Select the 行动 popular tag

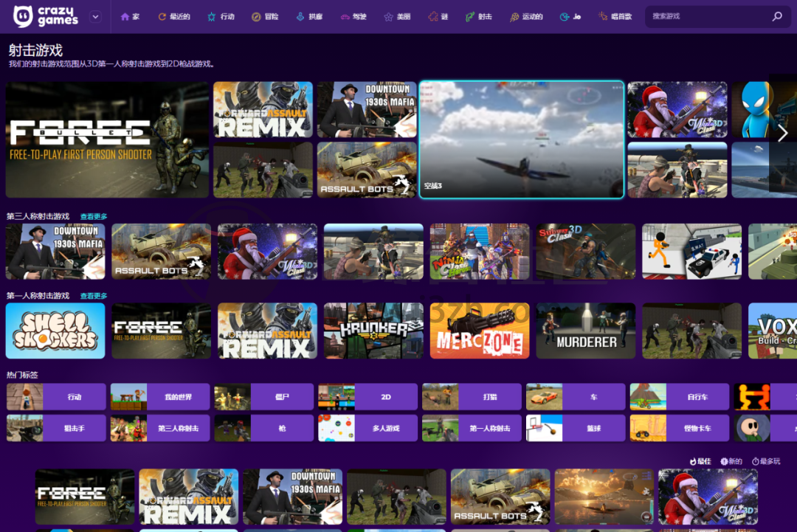(56, 397)
